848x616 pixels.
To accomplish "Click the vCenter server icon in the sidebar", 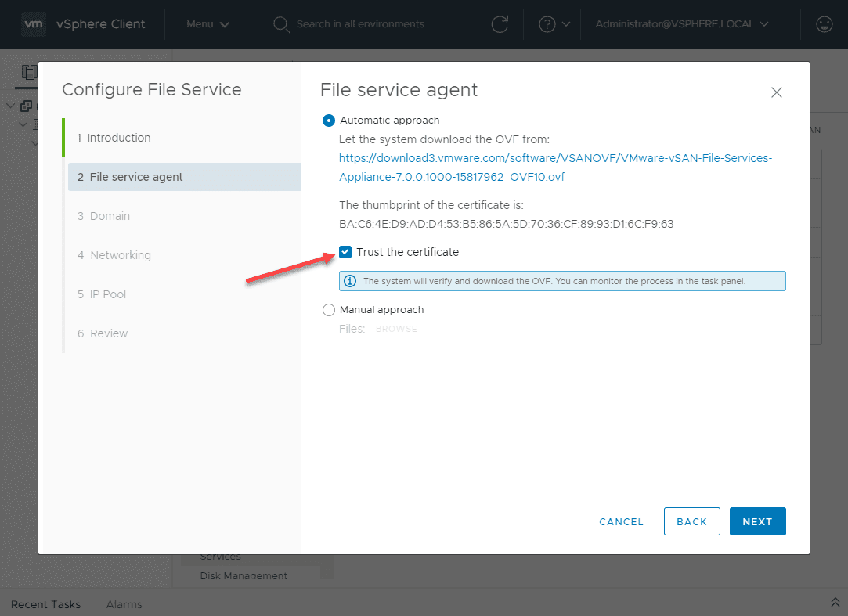I will click(x=26, y=106).
